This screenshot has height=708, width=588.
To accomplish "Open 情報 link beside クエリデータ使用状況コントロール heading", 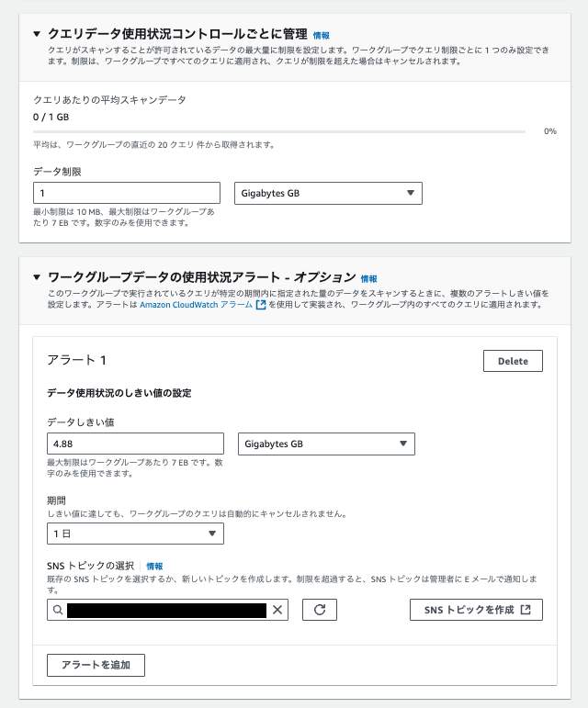I will (x=321, y=35).
